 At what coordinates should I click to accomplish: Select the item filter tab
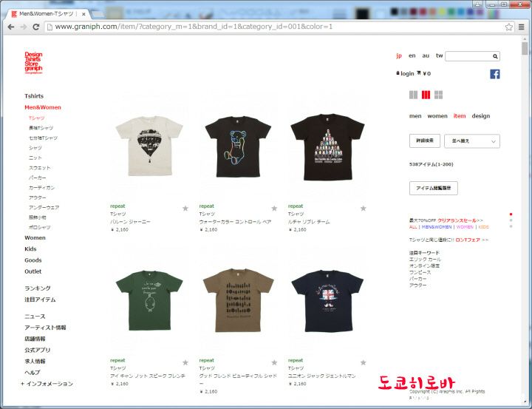point(460,116)
